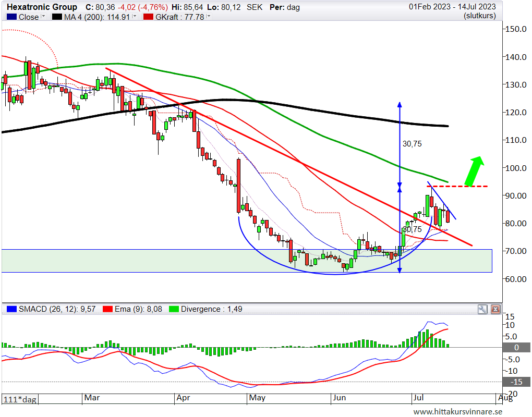Screen dimensions: 532x417
Task: Click the Jul label on the time axis
Action: 418,398
